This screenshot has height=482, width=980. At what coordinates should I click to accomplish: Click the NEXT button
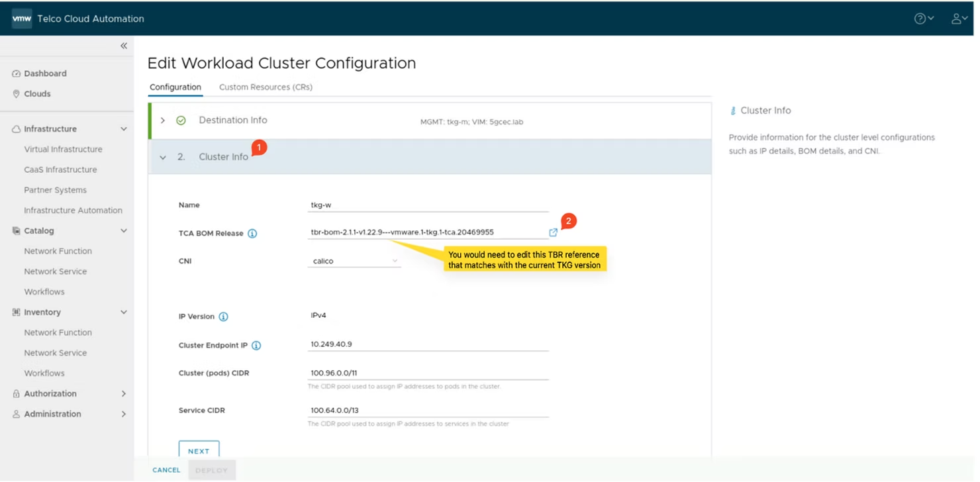(199, 450)
